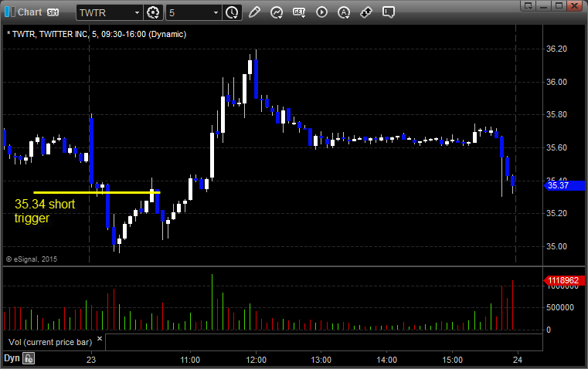The width and height of the screenshot is (588, 369).
Task: Click the blue chart window icon
Action: click(10, 12)
